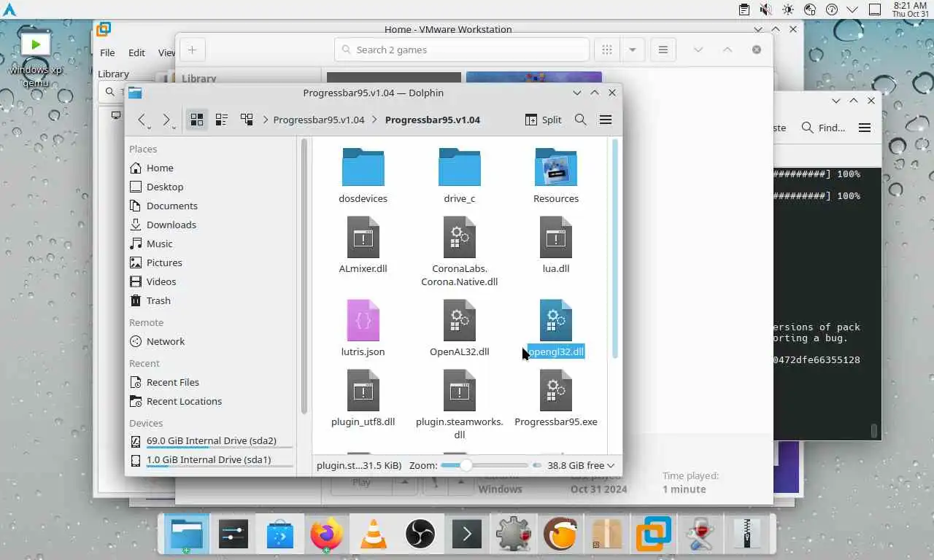Open Dolphin hamburger menu
This screenshot has width=934, height=560.
tap(606, 120)
